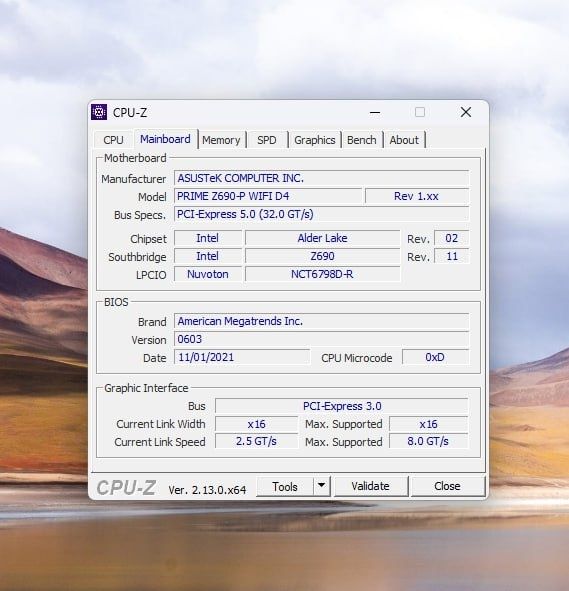Click the NCT6798D-R field
This screenshot has height=591, width=569.
tap(323, 274)
